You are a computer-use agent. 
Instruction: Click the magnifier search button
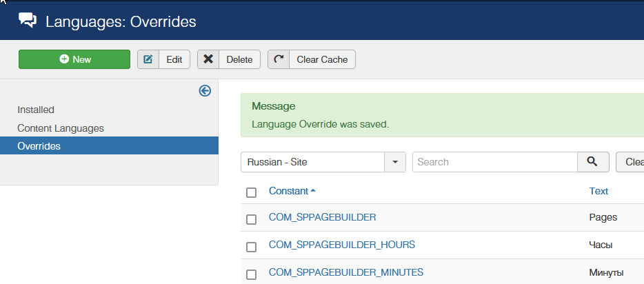tap(592, 162)
